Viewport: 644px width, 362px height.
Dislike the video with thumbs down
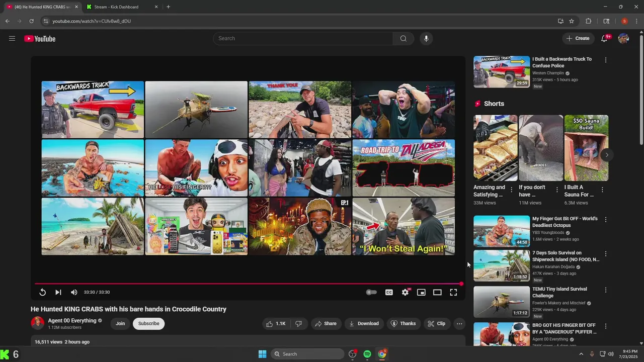click(x=298, y=324)
